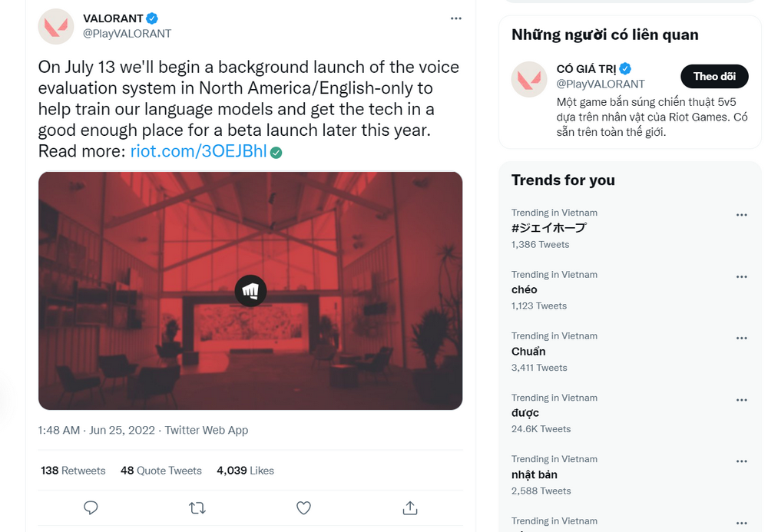Open the VALORANT profile avatar on tweet
The height and width of the screenshot is (532, 768).
(x=56, y=26)
